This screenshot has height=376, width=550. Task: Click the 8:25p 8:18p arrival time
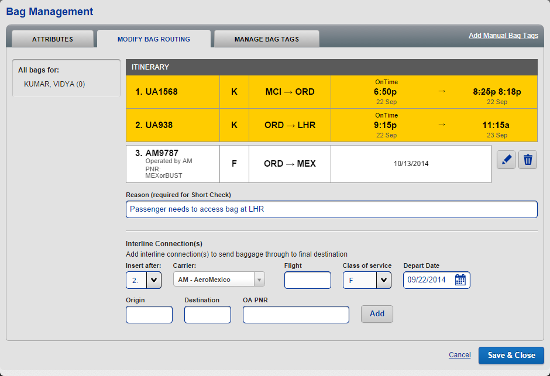coord(497,92)
